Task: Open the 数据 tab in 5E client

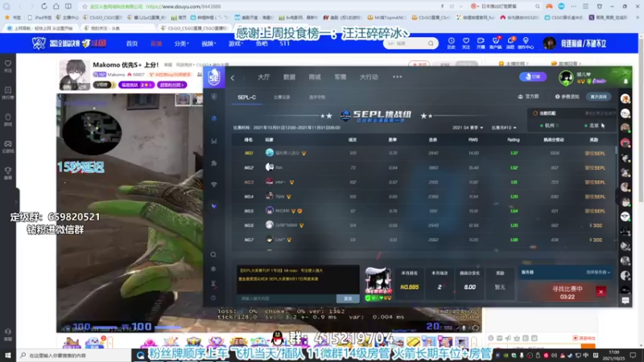Action: click(x=289, y=77)
